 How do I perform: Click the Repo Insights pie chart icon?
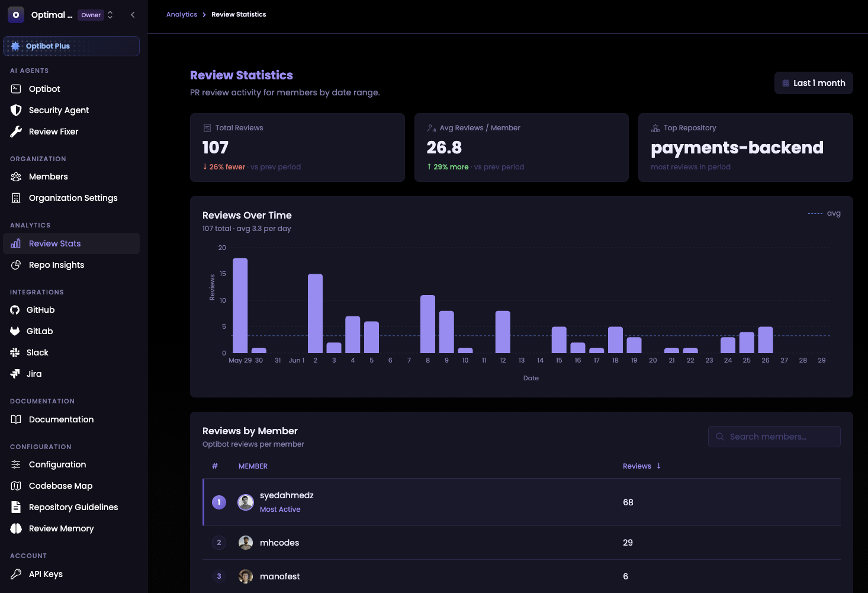[x=16, y=265]
